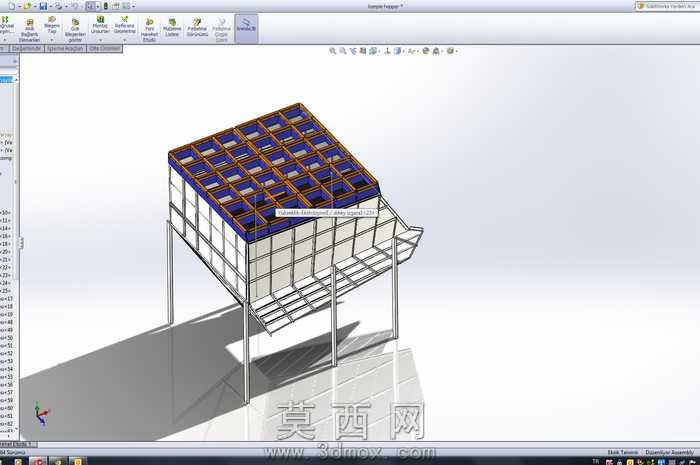
Task: Click the Select cursor tool icon
Action: coord(91,6)
